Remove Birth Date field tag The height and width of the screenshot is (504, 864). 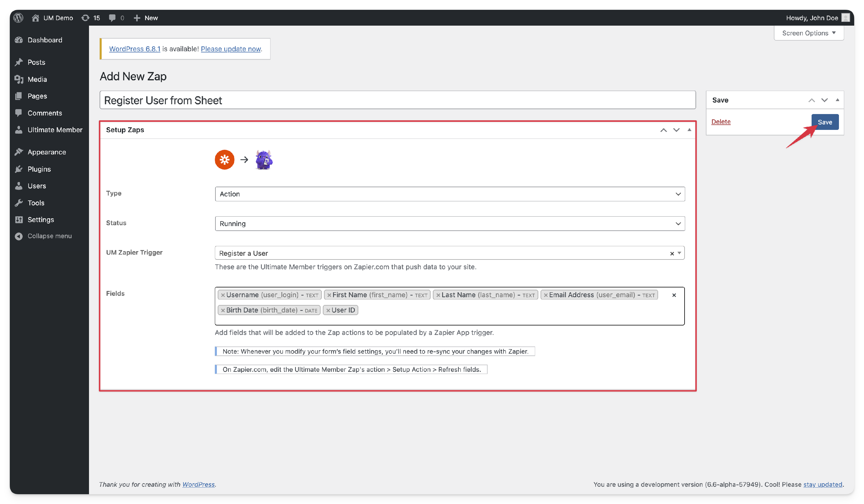(x=223, y=310)
